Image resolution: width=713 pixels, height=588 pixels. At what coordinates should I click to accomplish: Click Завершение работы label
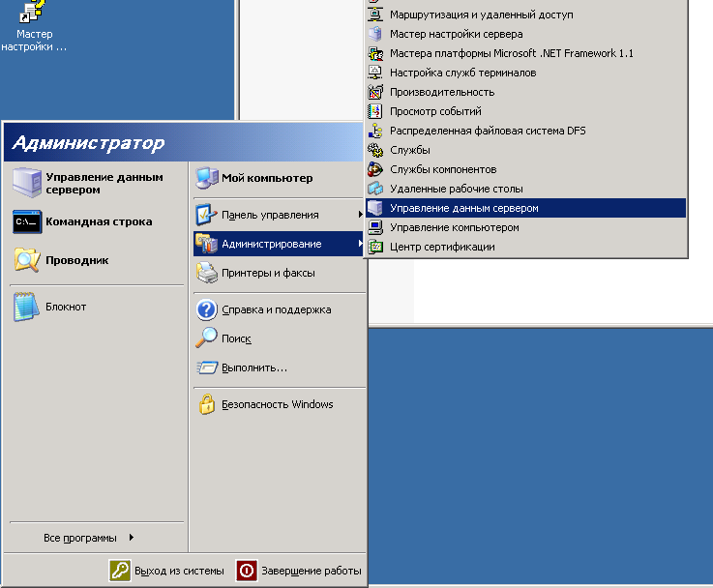[x=312, y=571]
